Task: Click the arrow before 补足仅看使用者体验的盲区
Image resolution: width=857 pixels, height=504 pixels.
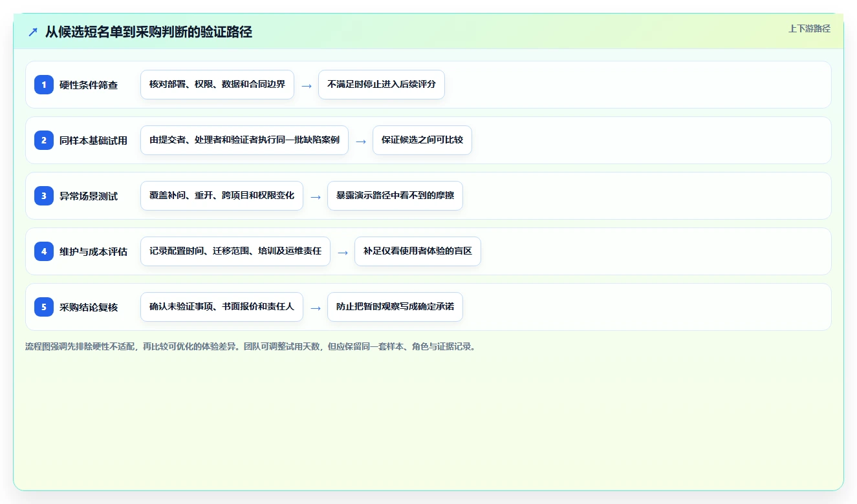Action: point(343,252)
